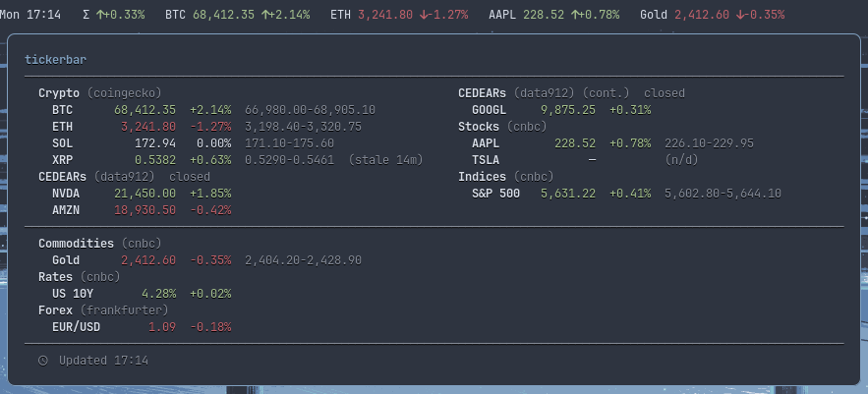Click the Commodities section heading

(x=76, y=244)
